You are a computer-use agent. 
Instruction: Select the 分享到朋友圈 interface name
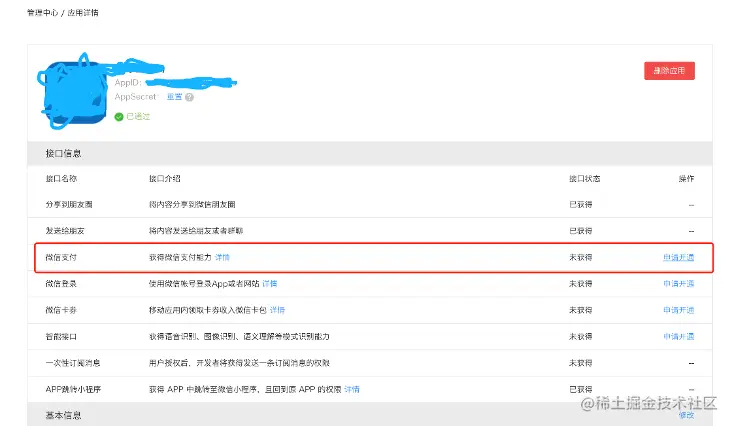click(69, 204)
